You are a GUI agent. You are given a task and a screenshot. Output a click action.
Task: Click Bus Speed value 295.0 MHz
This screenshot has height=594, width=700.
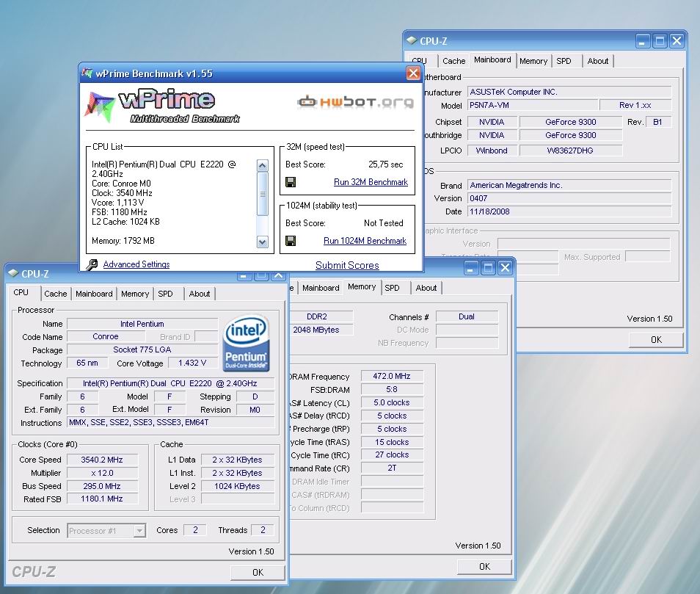coord(102,486)
